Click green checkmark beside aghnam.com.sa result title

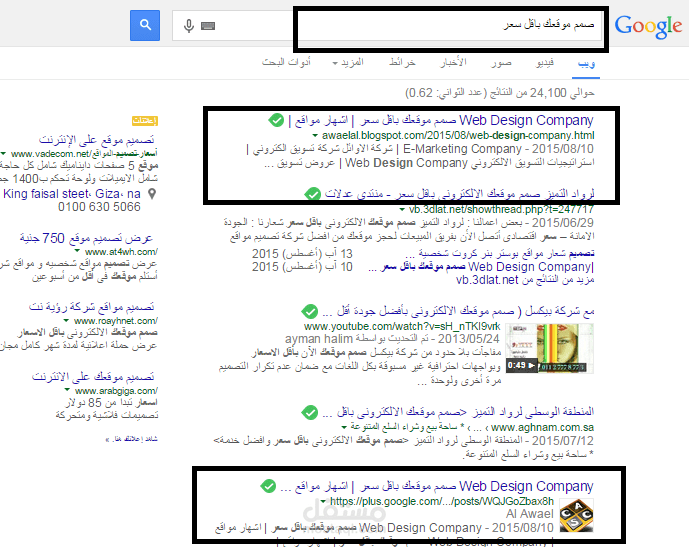click(x=310, y=412)
